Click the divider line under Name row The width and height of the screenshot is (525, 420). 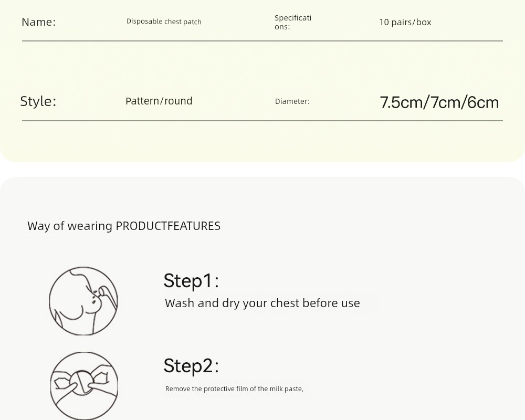(262, 41)
